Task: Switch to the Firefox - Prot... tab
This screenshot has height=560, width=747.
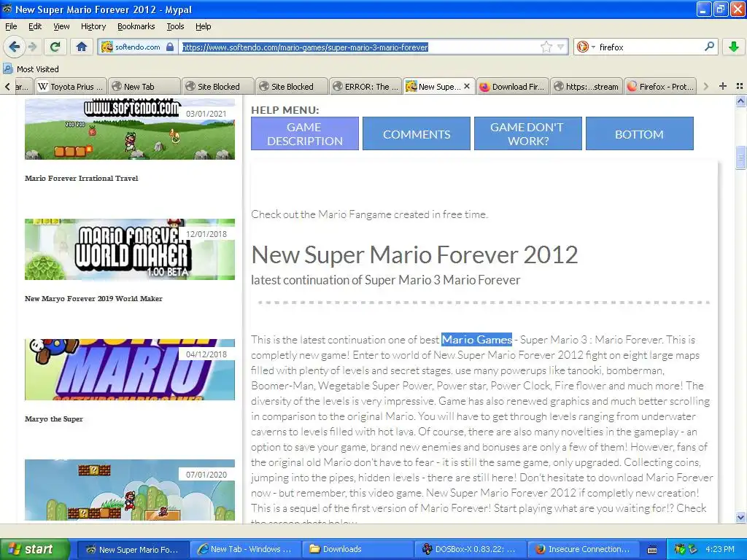Action: tap(660, 87)
